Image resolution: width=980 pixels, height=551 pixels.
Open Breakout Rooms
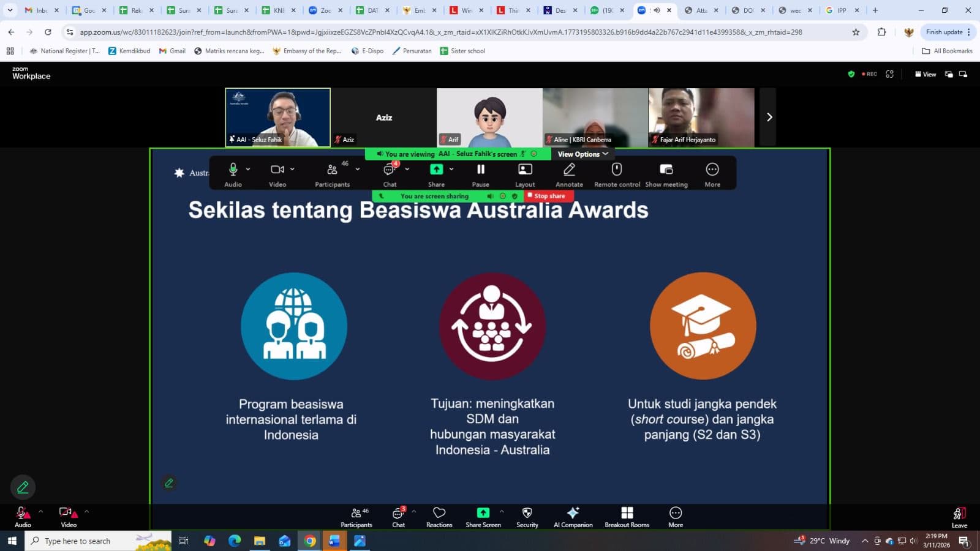(627, 516)
